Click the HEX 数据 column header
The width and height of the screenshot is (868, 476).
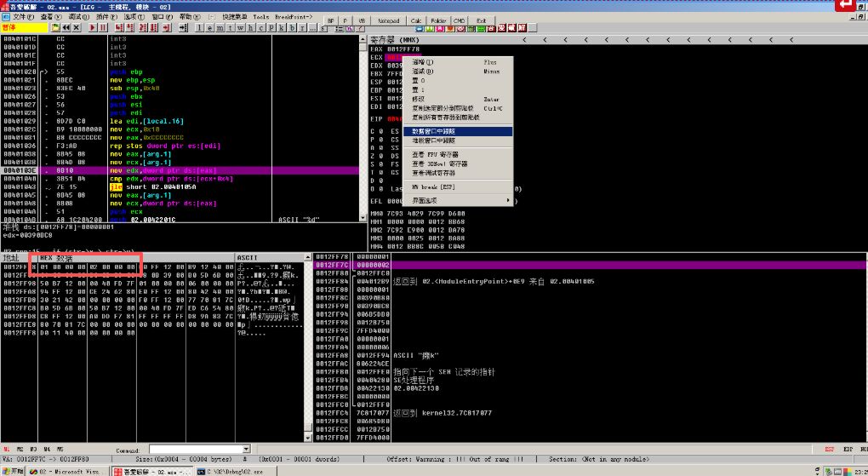pos(135,258)
